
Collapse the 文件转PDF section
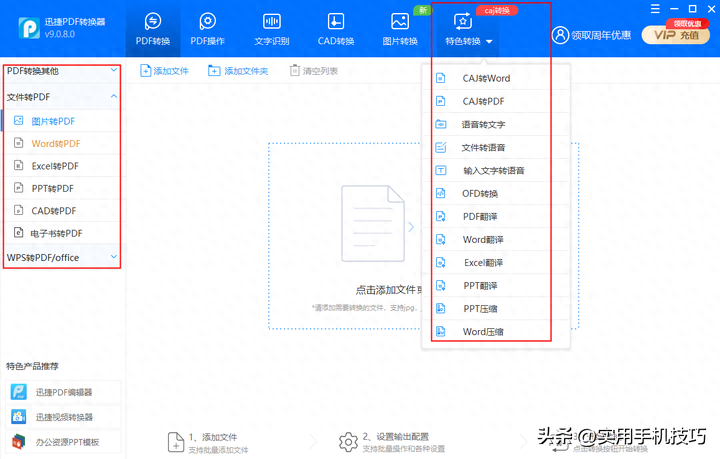[x=62, y=97]
